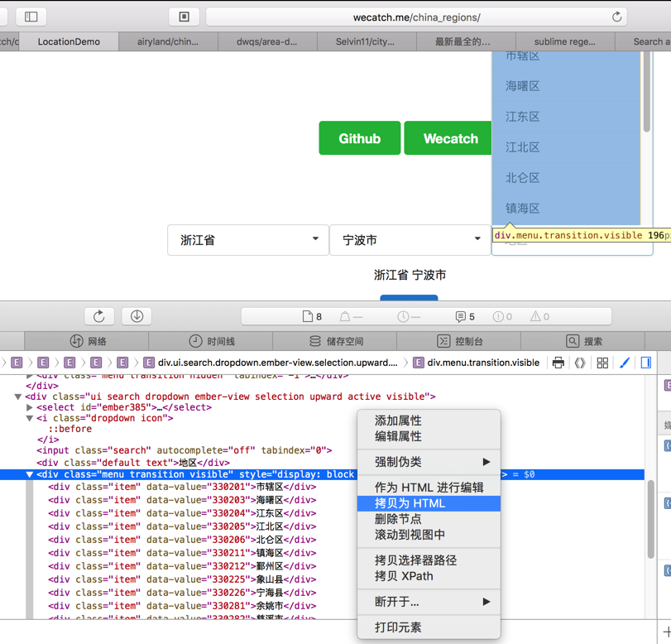This screenshot has height=644, width=671.
Task: Choose 删除节点 from context menu
Action: (x=429, y=519)
